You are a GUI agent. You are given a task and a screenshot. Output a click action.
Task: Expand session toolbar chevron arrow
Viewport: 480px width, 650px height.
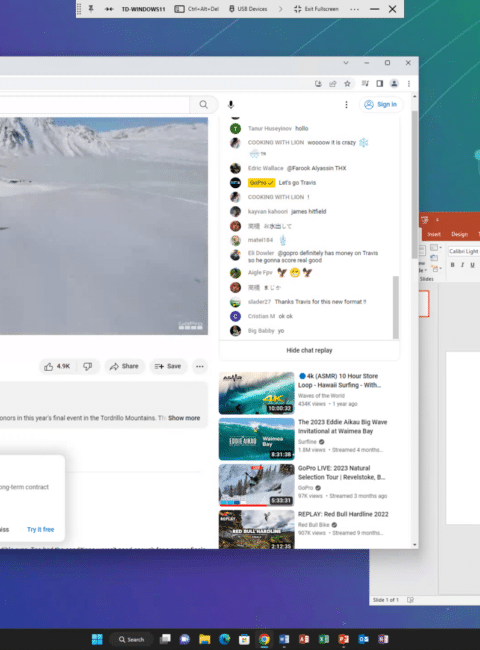280,9
